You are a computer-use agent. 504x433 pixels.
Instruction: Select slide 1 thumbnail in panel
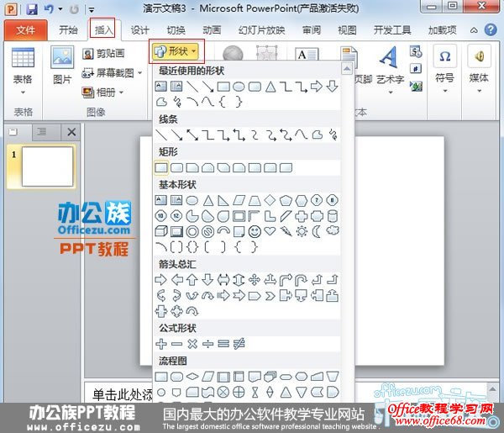click(47, 166)
